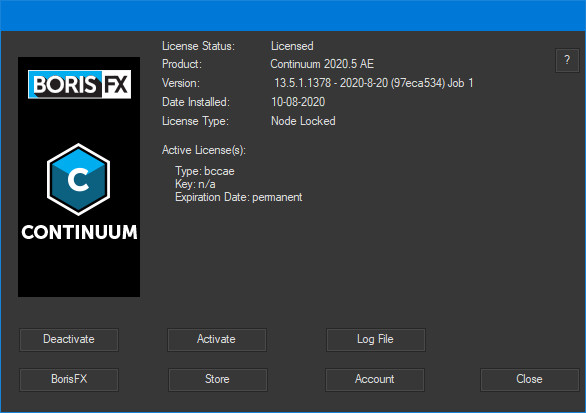Click the 'Date Installed:' label
586x413 pixels.
point(196,102)
